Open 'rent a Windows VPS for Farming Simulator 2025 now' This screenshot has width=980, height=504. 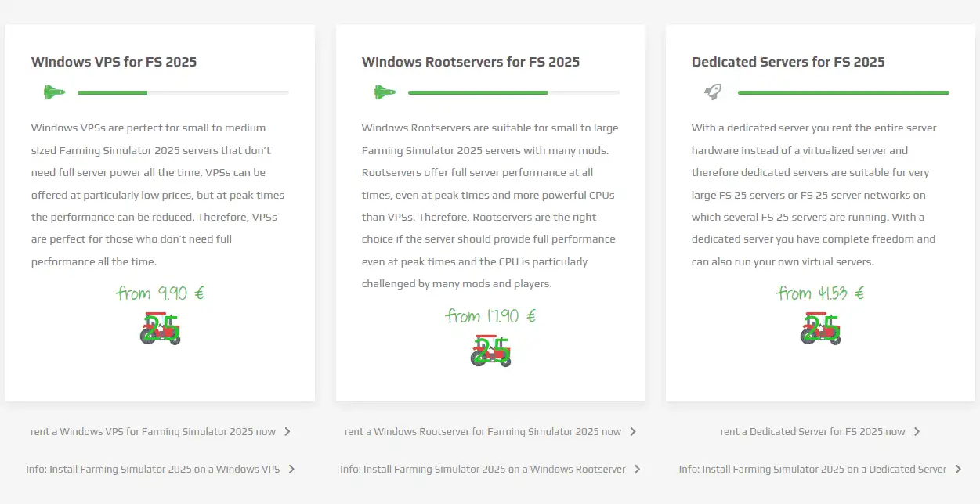(154, 431)
